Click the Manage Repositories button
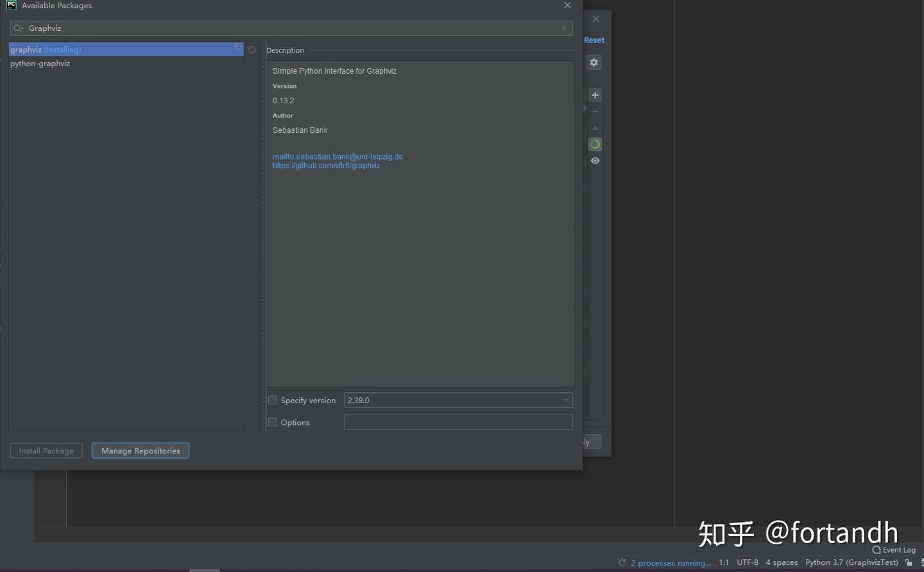The width and height of the screenshot is (924, 572). pos(140,450)
